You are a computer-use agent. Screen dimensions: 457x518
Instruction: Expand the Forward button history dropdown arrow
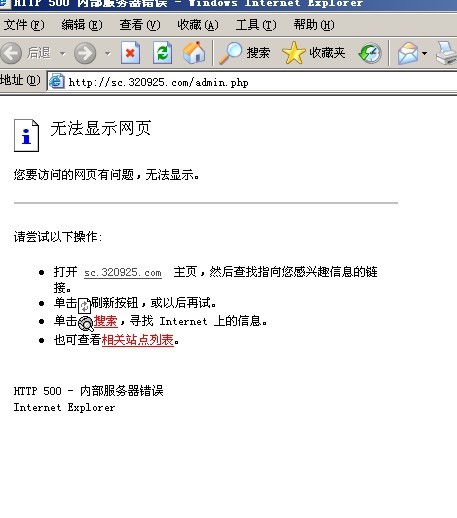coord(107,53)
